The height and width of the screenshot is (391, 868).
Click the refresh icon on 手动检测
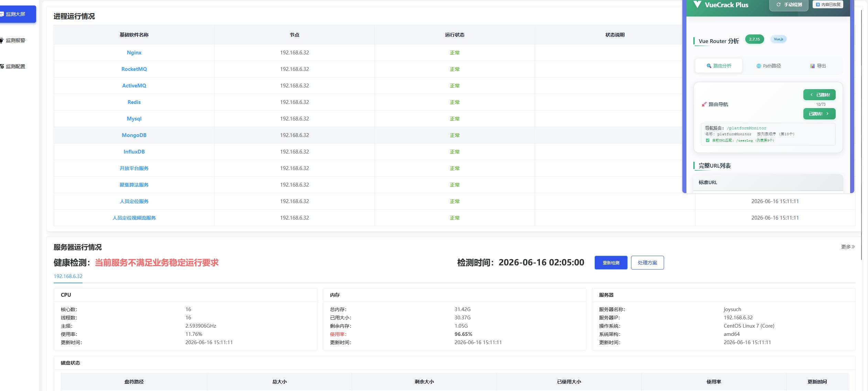[x=778, y=5]
